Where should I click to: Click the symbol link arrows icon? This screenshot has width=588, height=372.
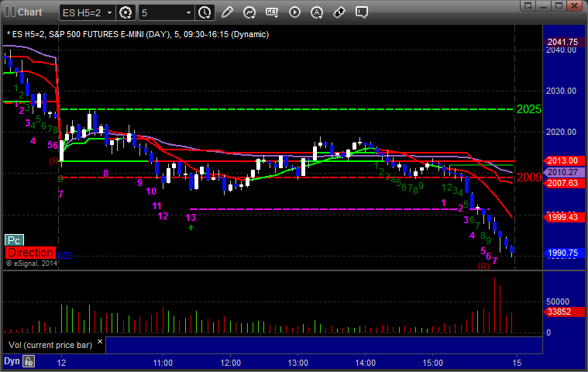(339, 12)
